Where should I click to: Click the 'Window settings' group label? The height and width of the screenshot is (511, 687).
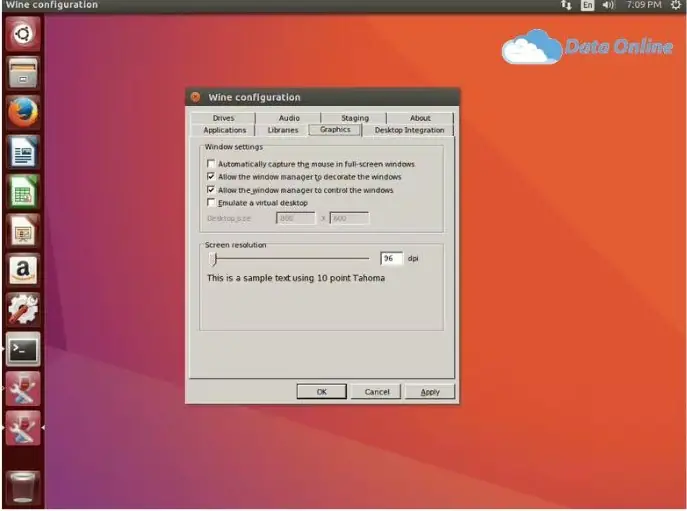(x=234, y=147)
